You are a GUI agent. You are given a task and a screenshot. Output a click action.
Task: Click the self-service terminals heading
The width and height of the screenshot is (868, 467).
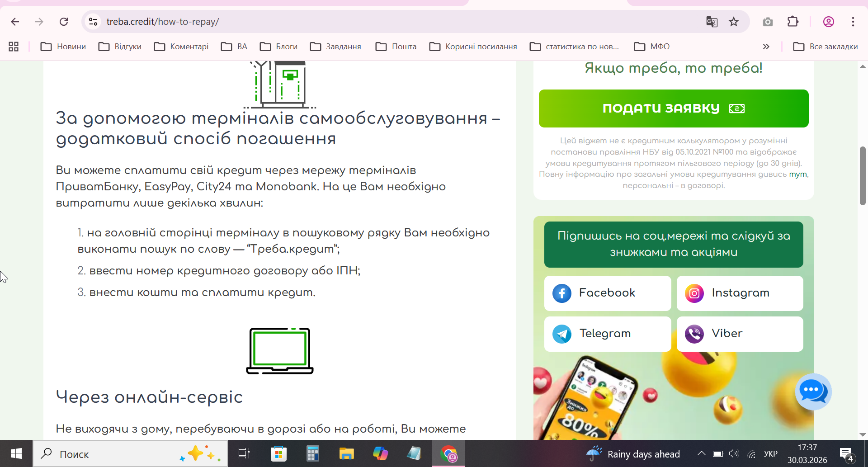[x=278, y=128]
